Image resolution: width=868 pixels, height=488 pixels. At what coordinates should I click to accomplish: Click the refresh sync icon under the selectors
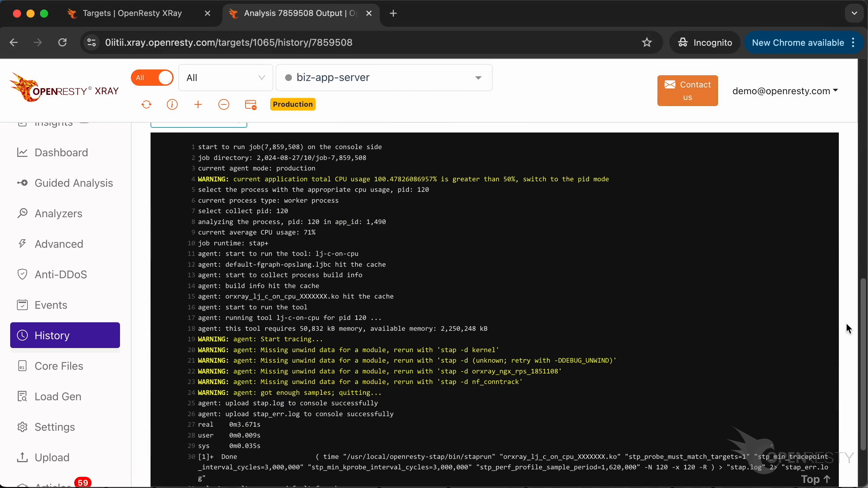tap(146, 104)
